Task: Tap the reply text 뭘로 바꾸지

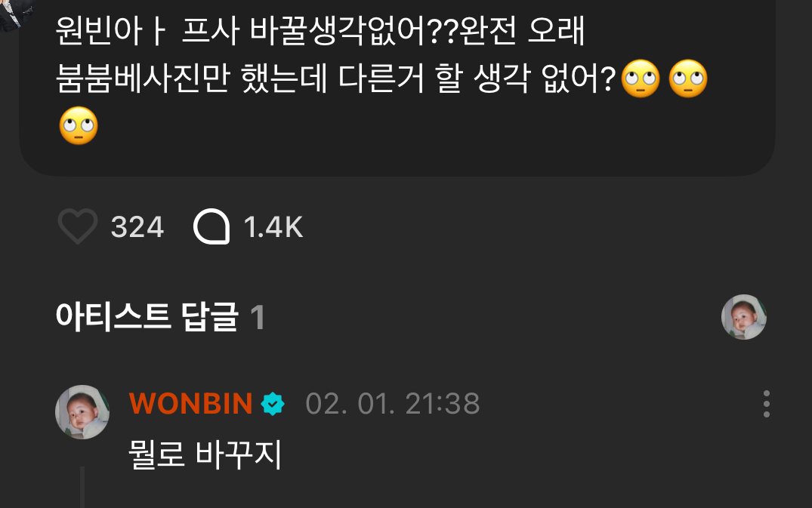Action: 205,454
